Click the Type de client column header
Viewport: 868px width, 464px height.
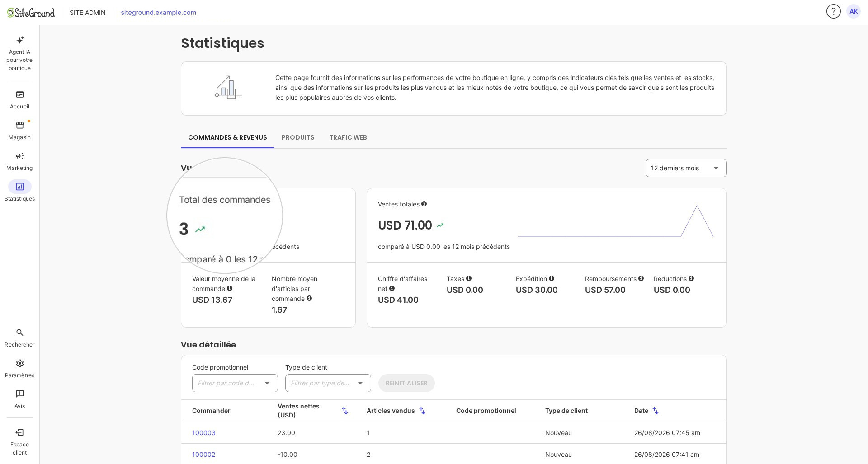click(566, 411)
